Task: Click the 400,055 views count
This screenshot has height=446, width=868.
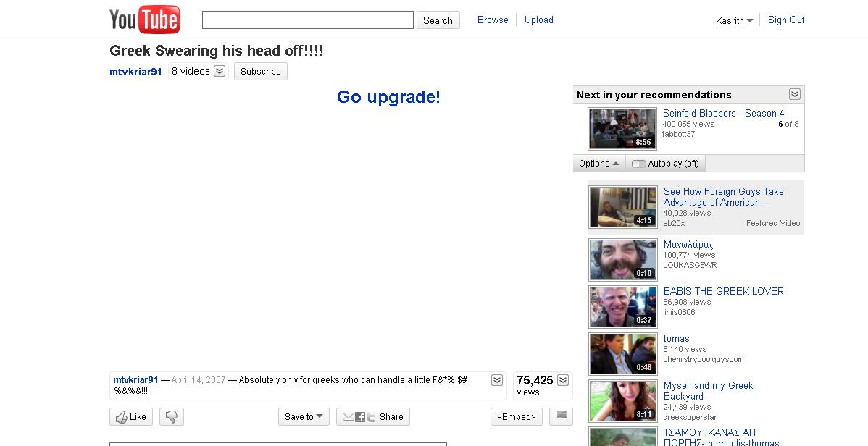Action: [688, 124]
